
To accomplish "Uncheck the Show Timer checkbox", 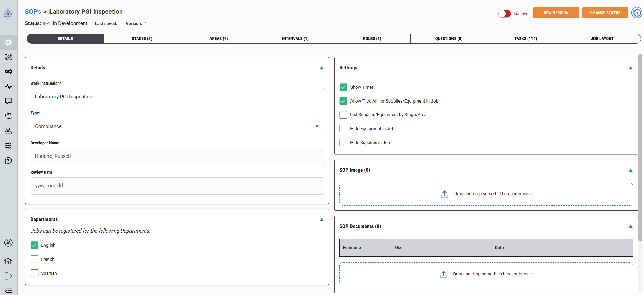I will (343, 87).
